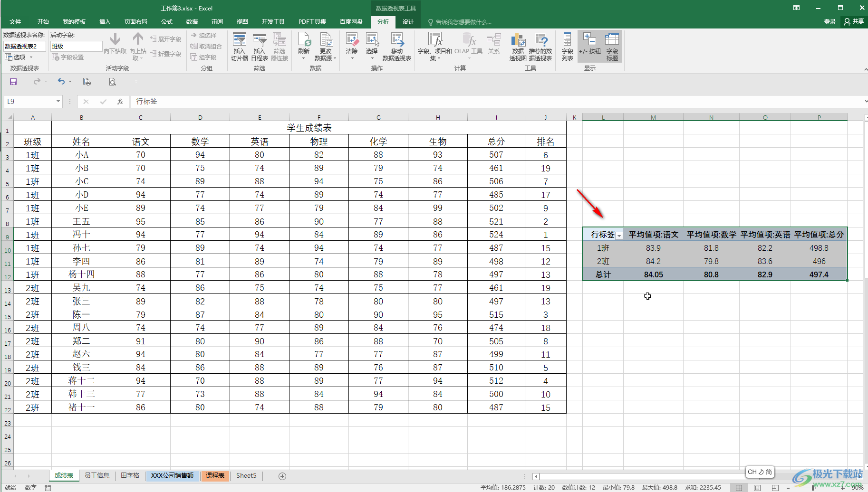Click 清除 (Clear) pivot table icon

(x=352, y=46)
